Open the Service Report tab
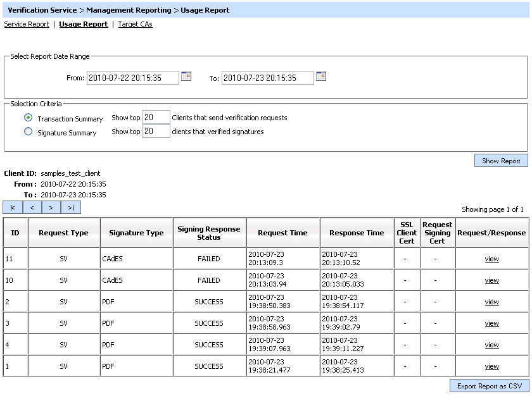This screenshot has height=396, width=532. point(27,24)
